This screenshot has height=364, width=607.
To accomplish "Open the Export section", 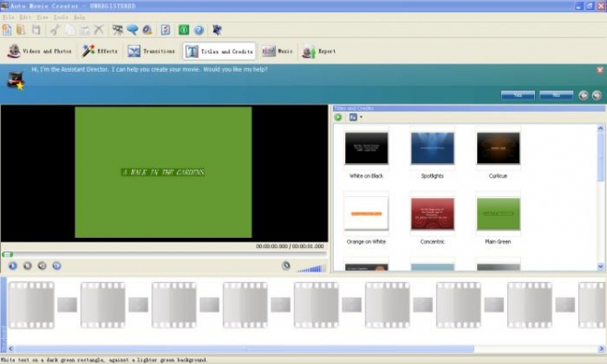I will point(319,51).
